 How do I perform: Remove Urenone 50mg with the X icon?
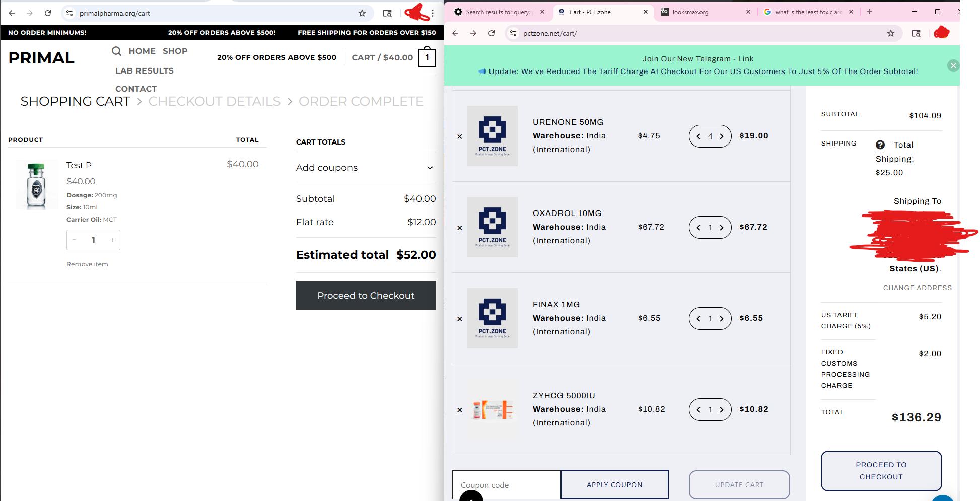[x=460, y=136]
